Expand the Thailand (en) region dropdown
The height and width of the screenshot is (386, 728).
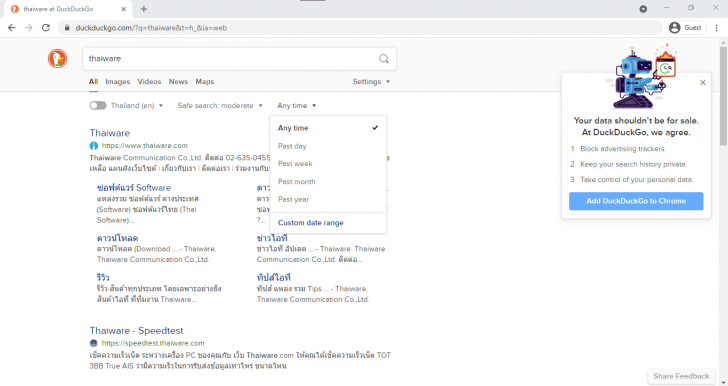pyautogui.click(x=137, y=105)
